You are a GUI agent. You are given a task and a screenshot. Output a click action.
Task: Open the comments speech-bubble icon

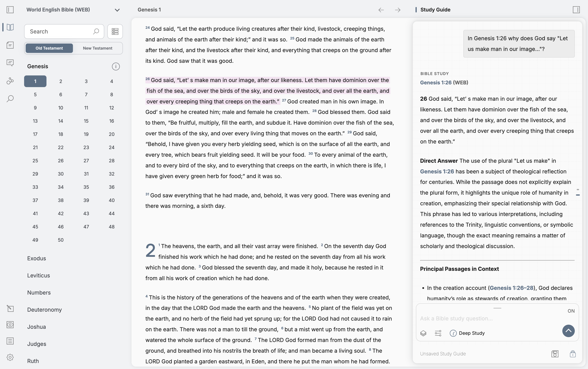point(10,63)
